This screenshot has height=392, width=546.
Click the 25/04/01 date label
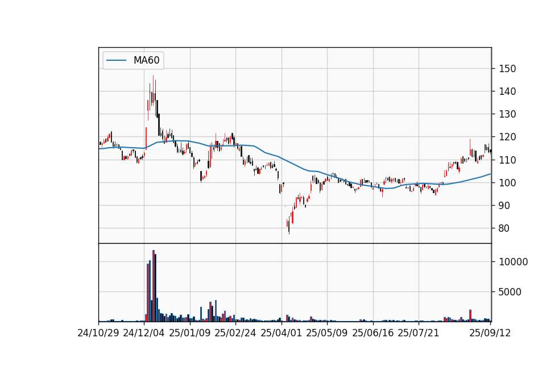click(282, 333)
